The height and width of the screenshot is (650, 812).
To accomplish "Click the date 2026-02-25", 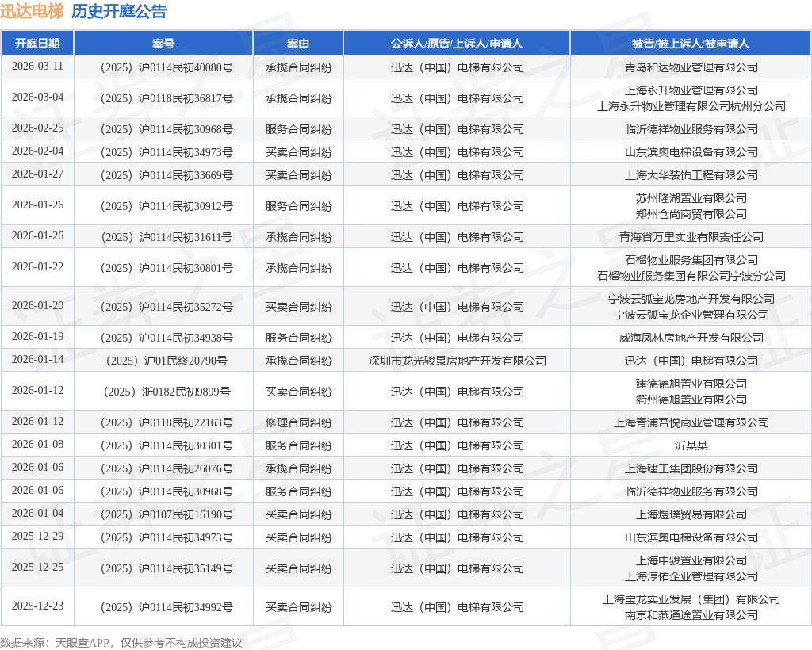I will tap(37, 128).
